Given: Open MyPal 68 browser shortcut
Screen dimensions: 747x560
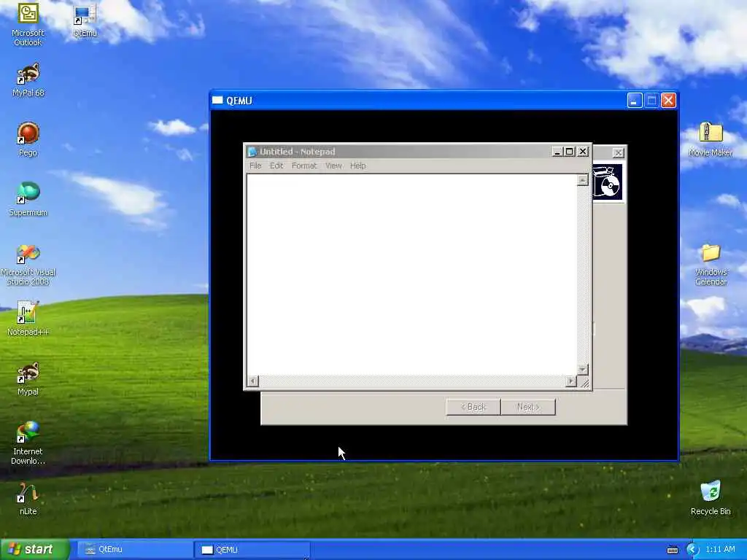Looking at the screenshot, I should coord(28,80).
